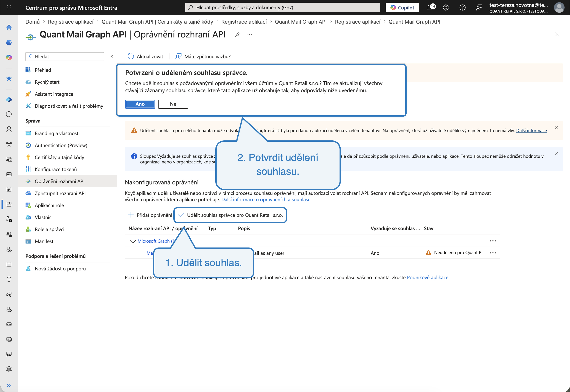Focus the Hledat menu search field

tap(65, 56)
